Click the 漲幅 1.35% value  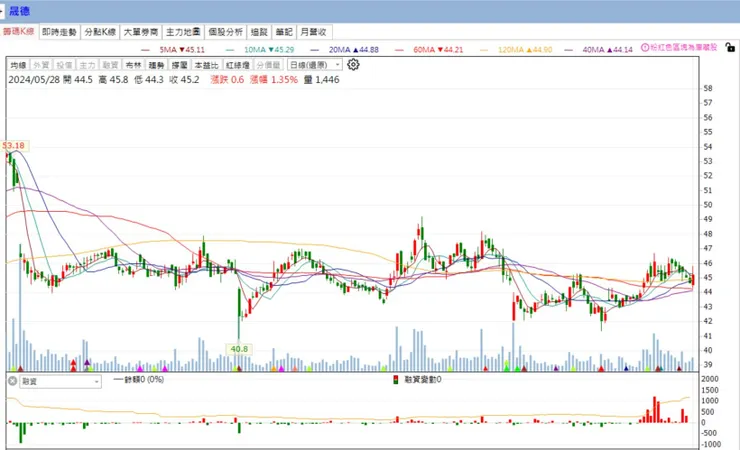[x=274, y=80]
